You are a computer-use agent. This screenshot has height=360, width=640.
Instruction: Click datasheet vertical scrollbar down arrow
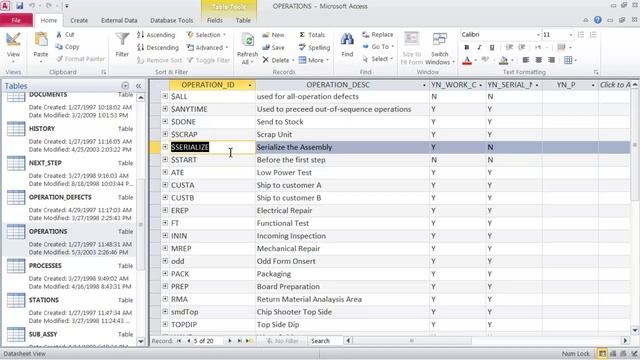click(635, 330)
